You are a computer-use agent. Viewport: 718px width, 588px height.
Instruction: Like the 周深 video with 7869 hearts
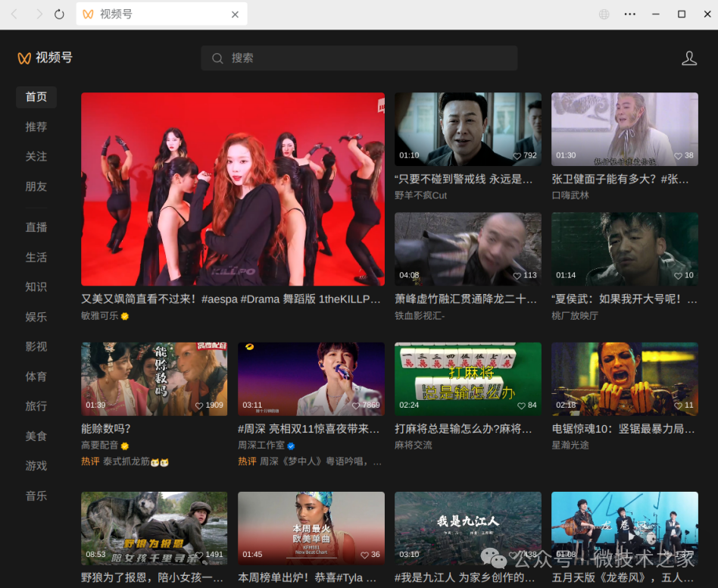pyautogui.click(x=356, y=405)
